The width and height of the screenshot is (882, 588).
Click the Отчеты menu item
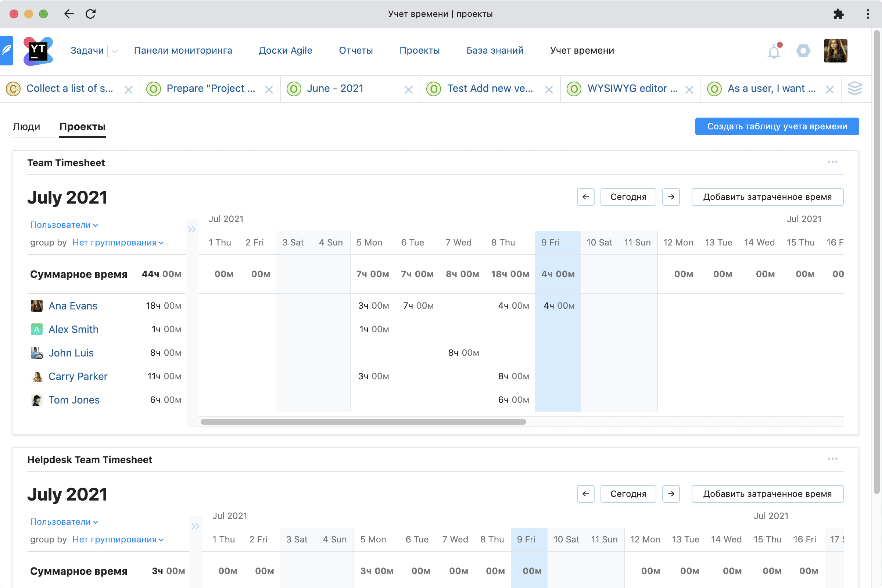point(356,51)
